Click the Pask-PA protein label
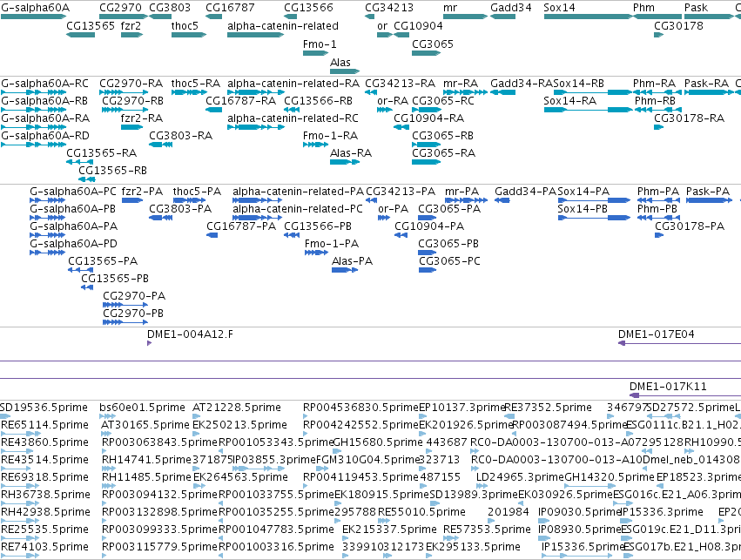The width and height of the screenshot is (741, 560). pos(708,192)
